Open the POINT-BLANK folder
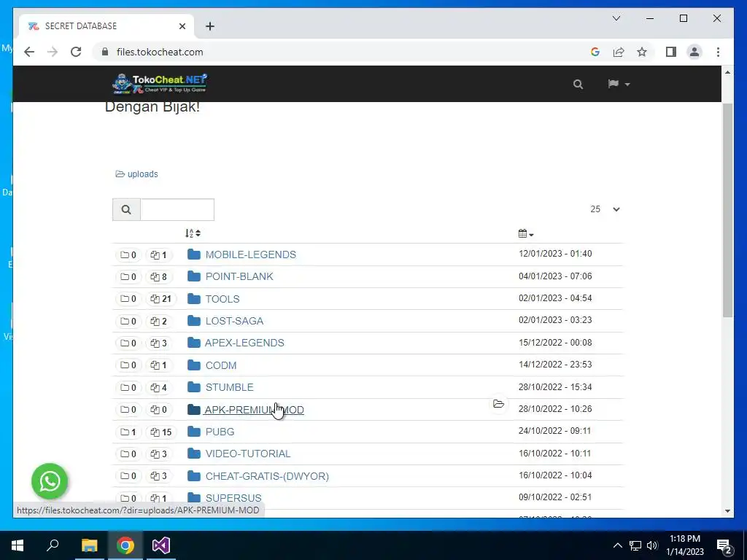747x560 pixels. click(x=239, y=276)
